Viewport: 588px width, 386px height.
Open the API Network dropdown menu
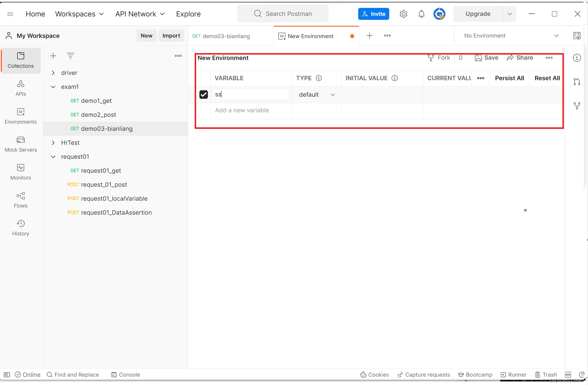pyautogui.click(x=140, y=14)
